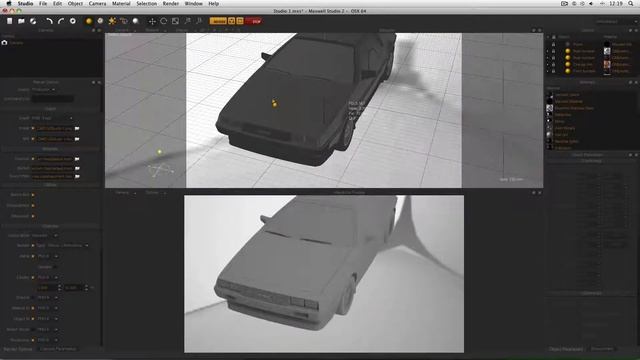Select the Scale tool square icon
The image size is (640, 360).
175,21
